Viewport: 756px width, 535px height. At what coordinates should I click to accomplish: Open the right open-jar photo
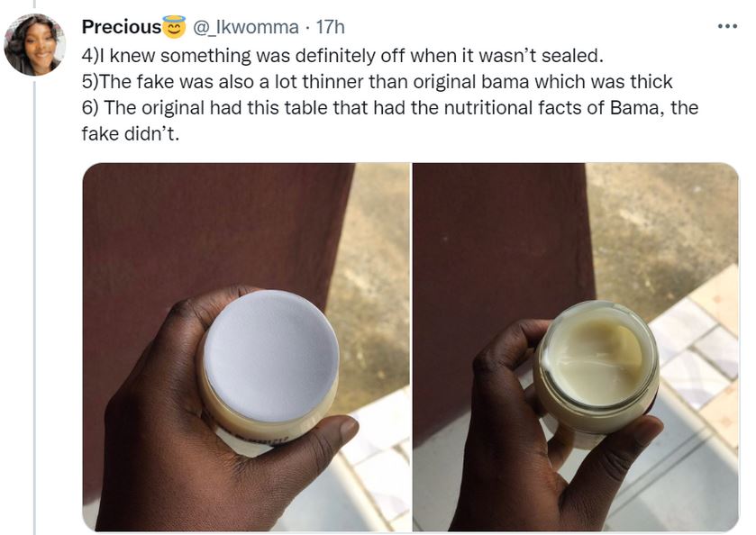tap(577, 347)
